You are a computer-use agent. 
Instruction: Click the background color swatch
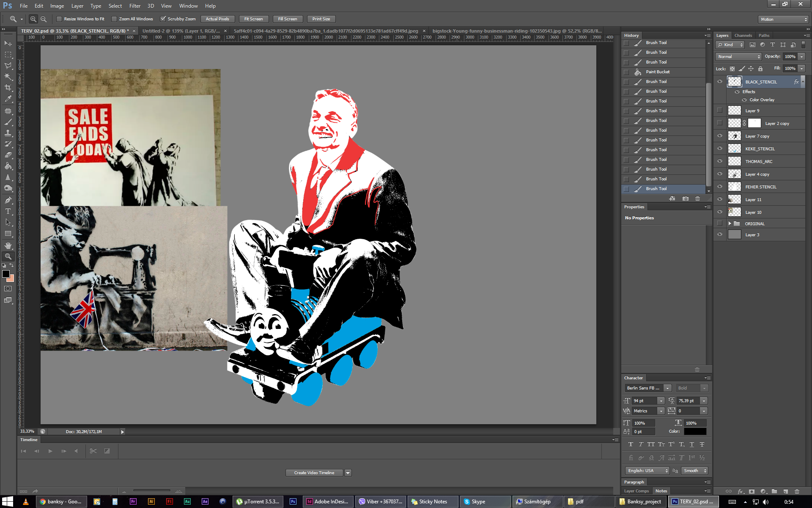pyautogui.click(x=11, y=279)
